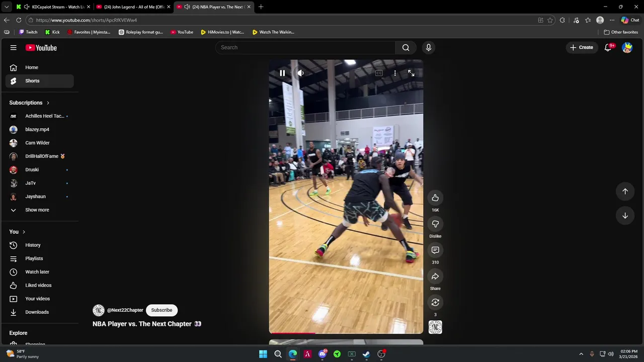Open Other favorites folder

click(622, 32)
